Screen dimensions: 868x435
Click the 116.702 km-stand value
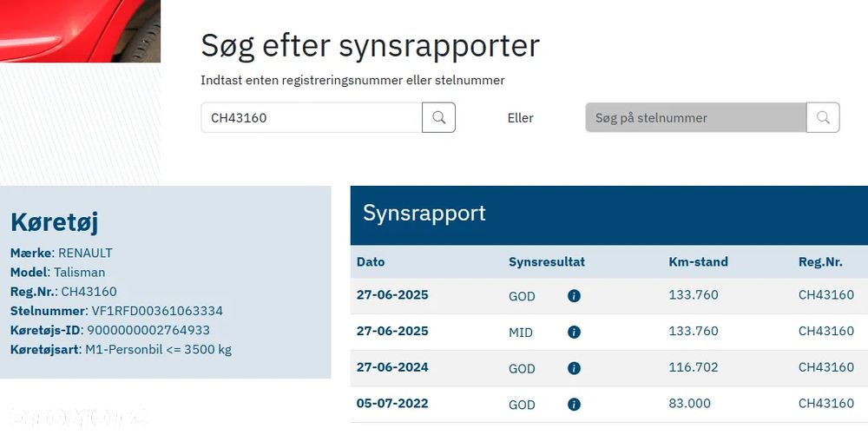pyautogui.click(x=694, y=367)
